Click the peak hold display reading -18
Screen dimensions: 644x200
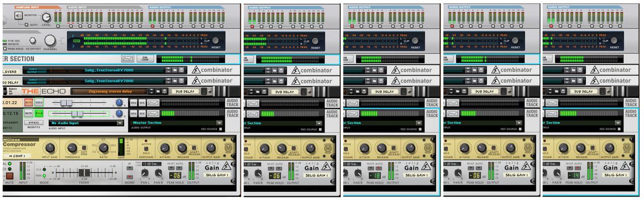[375, 175]
